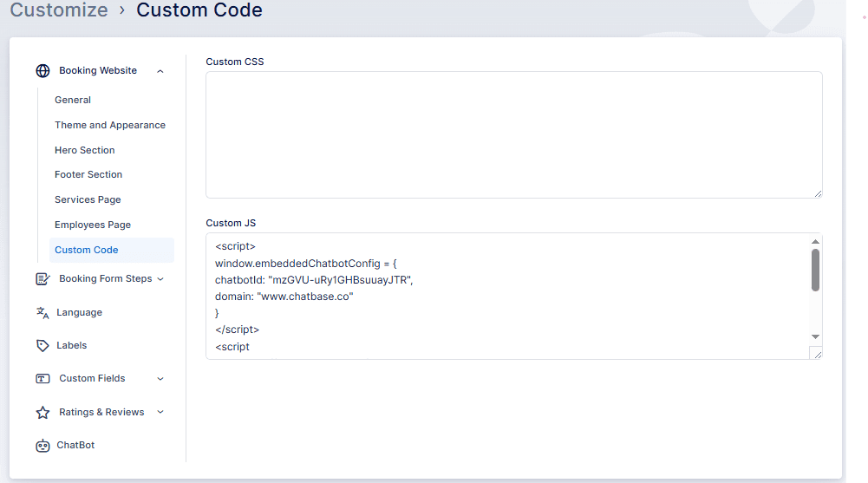Click the Booking Form Steps form icon

42,279
